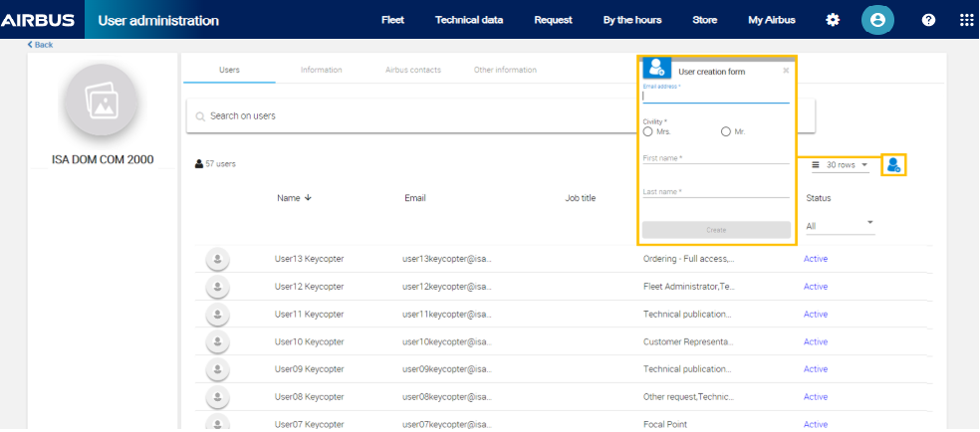Click the Focal Point role cell
This screenshot has width=980, height=432.
coord(665,424)
